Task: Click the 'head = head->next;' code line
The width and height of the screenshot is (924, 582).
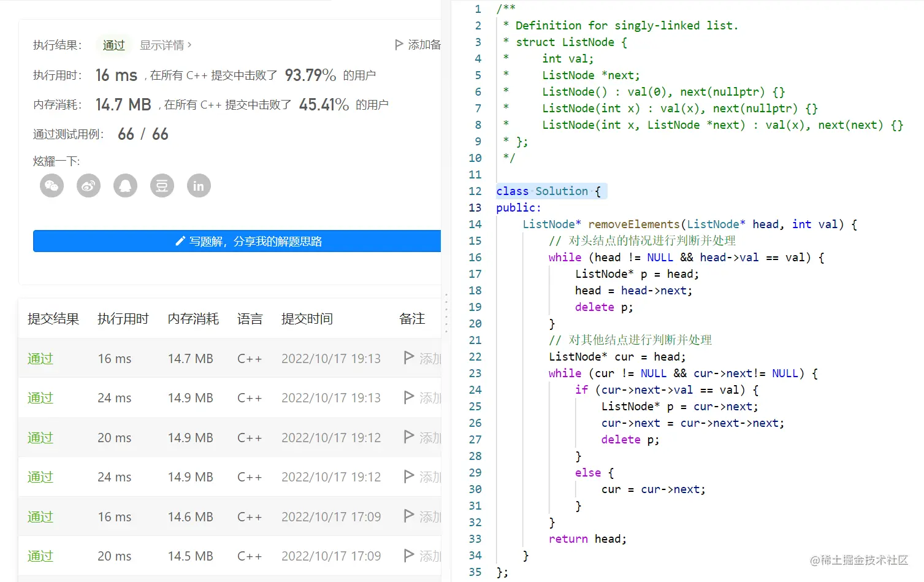Action: point(633,291)
